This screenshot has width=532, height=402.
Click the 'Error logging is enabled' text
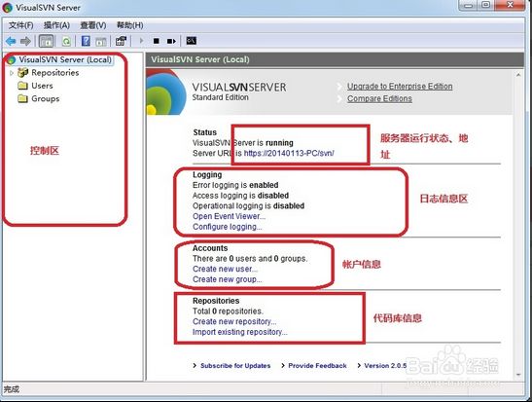coord(235,185)
